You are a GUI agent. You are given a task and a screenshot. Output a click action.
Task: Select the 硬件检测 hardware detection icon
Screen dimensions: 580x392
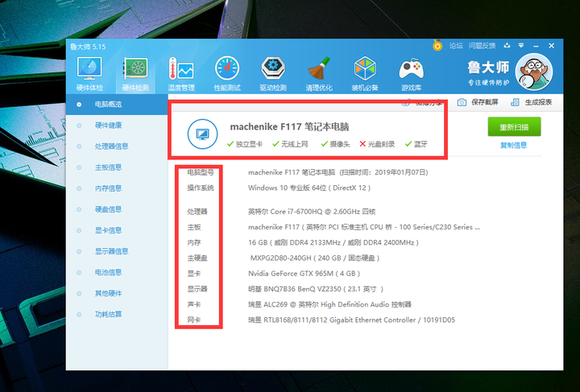pyautogui.click(x=135, y=74)
